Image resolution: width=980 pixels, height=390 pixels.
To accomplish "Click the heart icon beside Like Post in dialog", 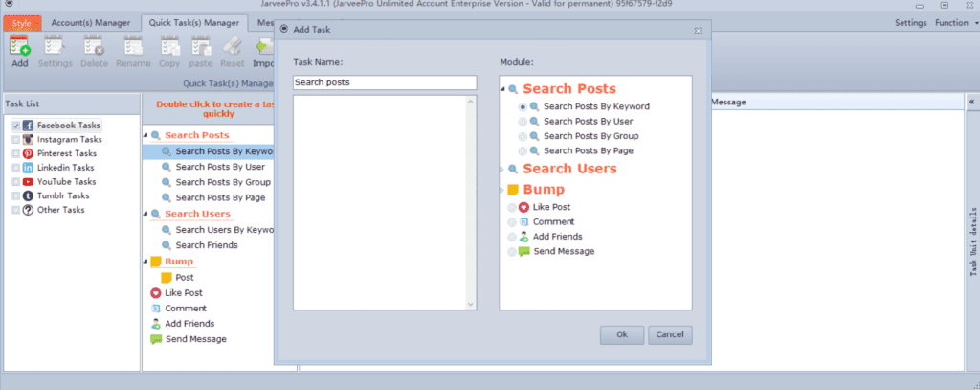I will 523,207.
